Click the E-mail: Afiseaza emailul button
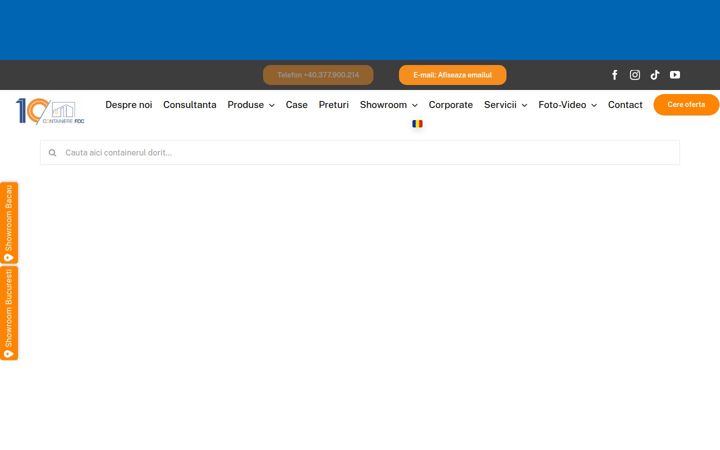 pos(452,75)
